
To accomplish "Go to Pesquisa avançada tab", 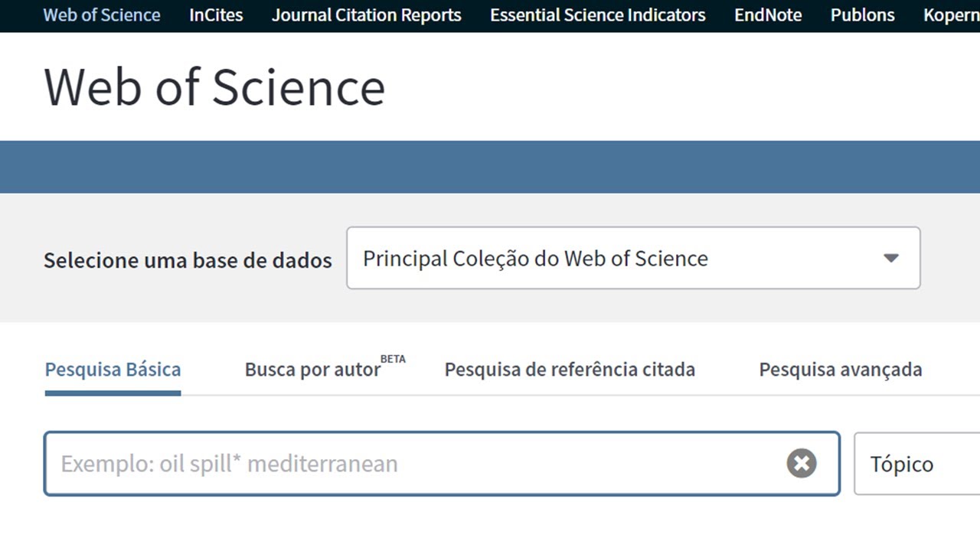I will coord(840,370).
